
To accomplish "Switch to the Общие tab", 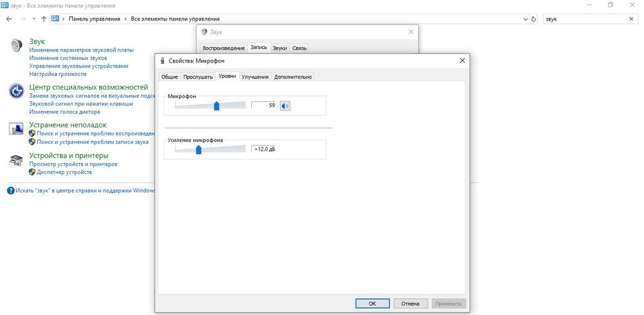I will click(x=169, y=77).
